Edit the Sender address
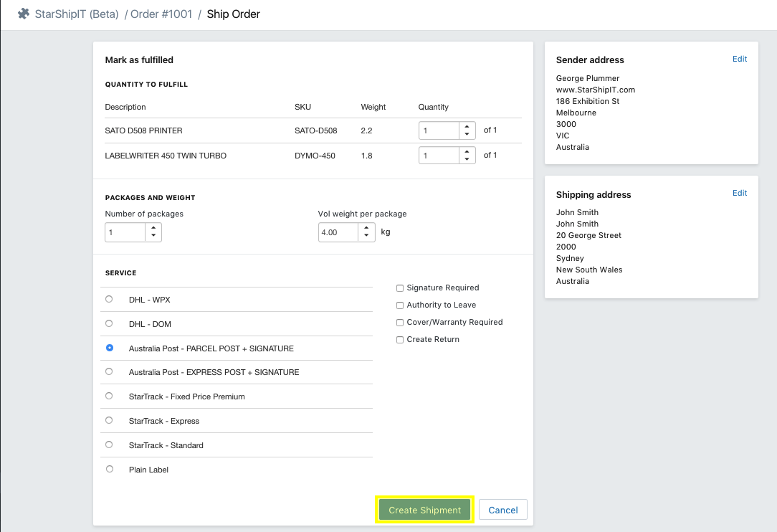This screenshot has height=532, width=777. point(739,59)
